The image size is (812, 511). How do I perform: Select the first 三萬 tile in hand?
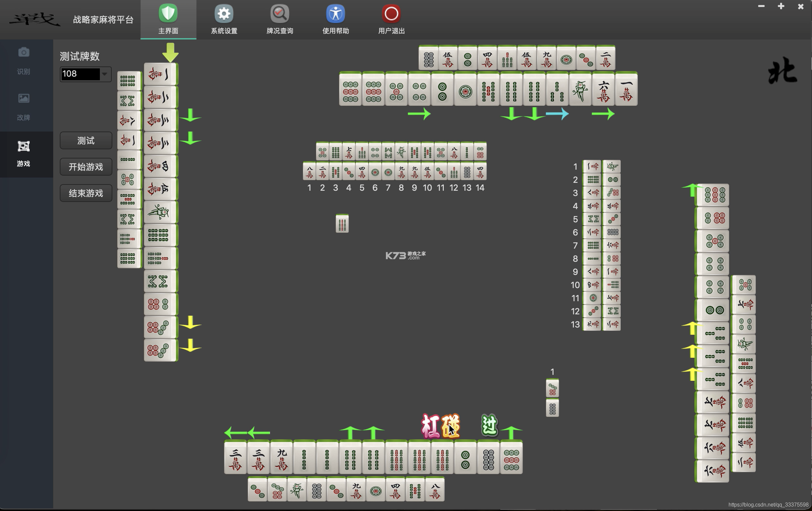(x=236, y=457)
